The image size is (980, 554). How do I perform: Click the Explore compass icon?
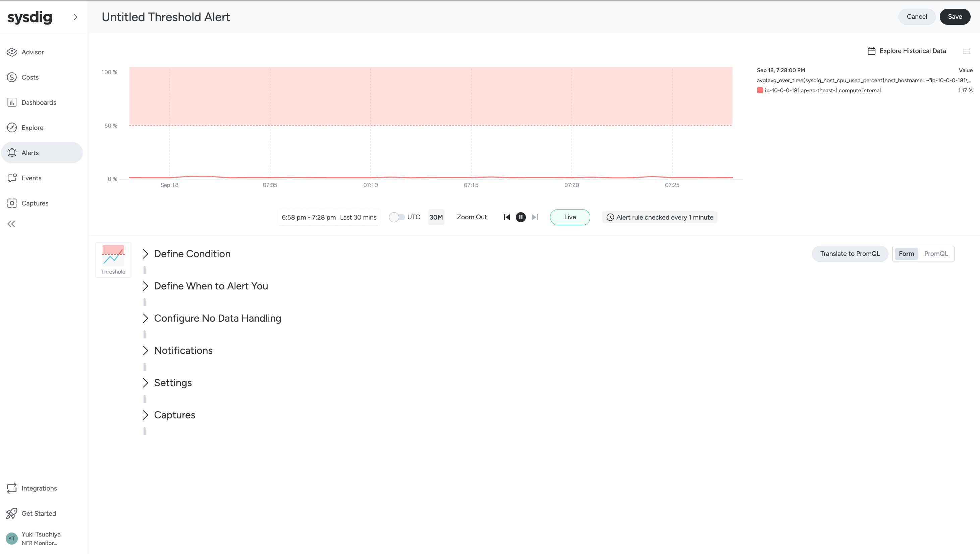[12, 128]
